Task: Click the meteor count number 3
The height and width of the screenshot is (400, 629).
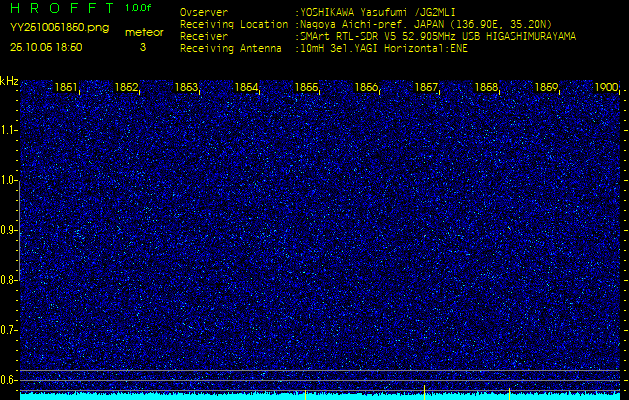Action: point(143,47)
